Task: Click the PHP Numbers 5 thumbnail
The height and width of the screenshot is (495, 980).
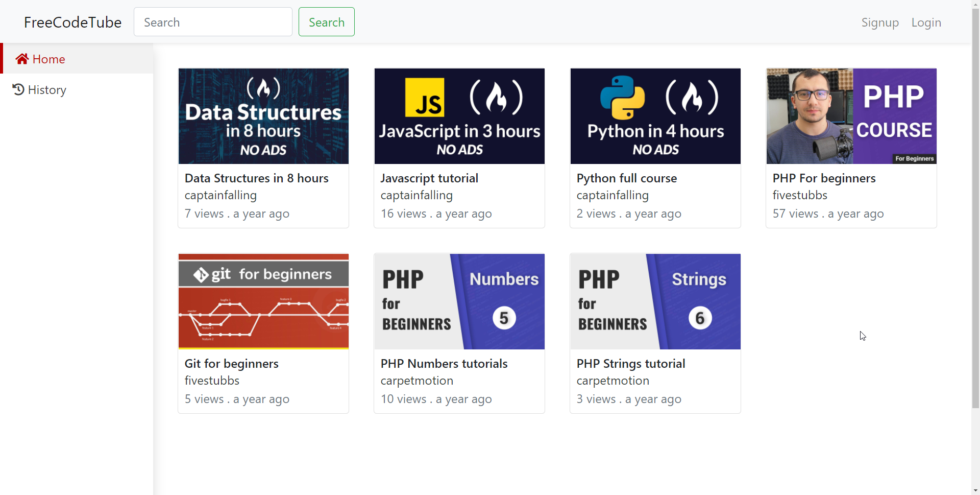Action: 459,301
